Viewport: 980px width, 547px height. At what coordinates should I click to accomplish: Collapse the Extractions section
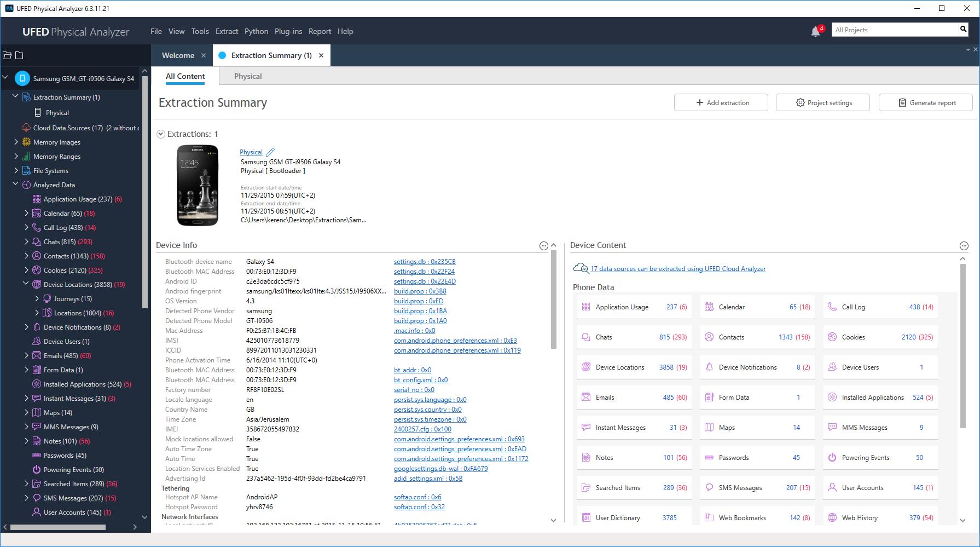coord(161,134)
